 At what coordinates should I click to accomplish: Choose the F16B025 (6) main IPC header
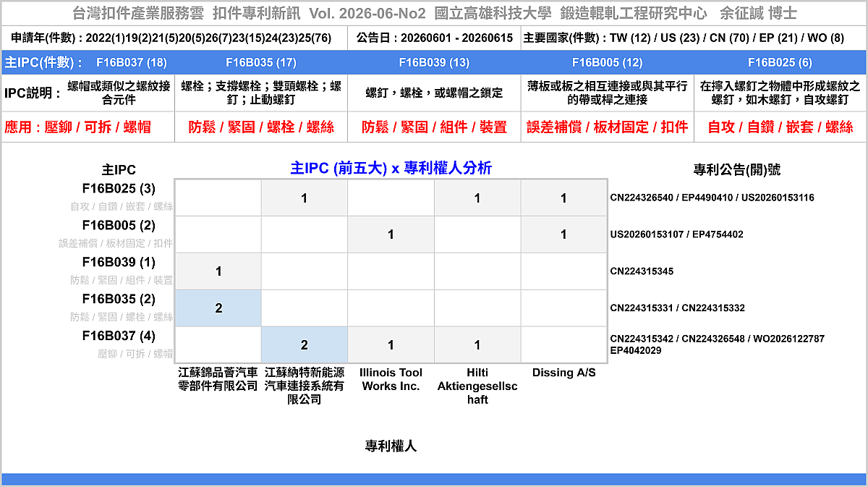click(x=780, y=63)
